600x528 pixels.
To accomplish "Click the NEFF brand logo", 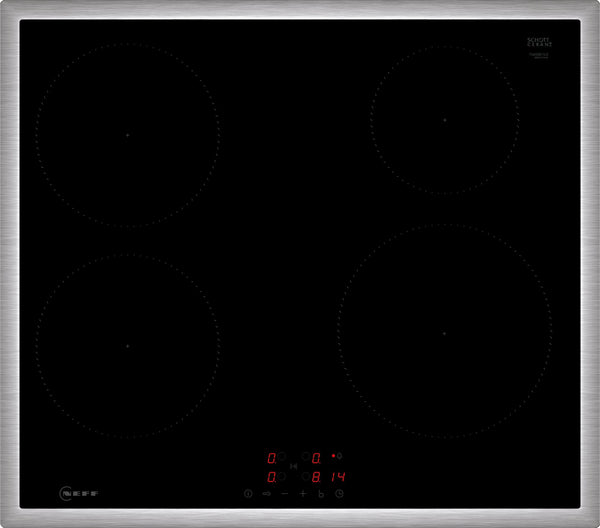I will click(x=81, y=493).
